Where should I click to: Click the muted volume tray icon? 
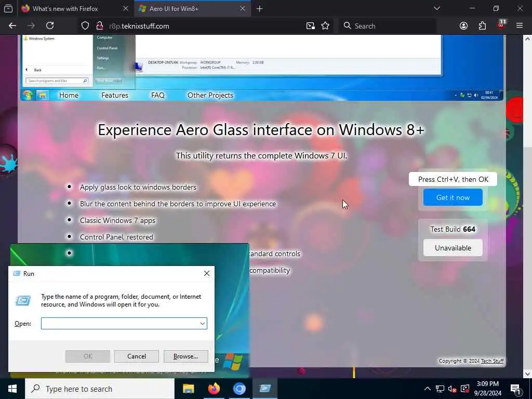click(453, 389)
